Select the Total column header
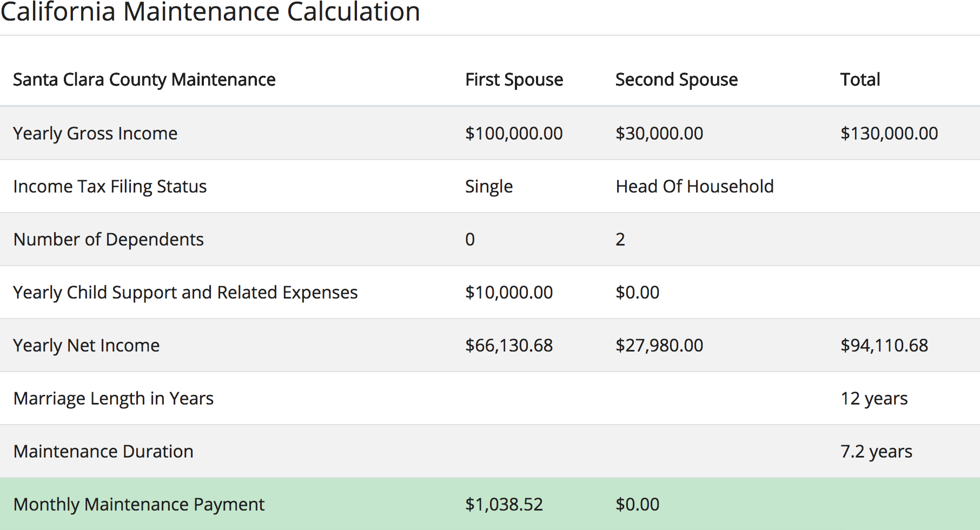This screenshot has height=530, width=980. (860, 79)
